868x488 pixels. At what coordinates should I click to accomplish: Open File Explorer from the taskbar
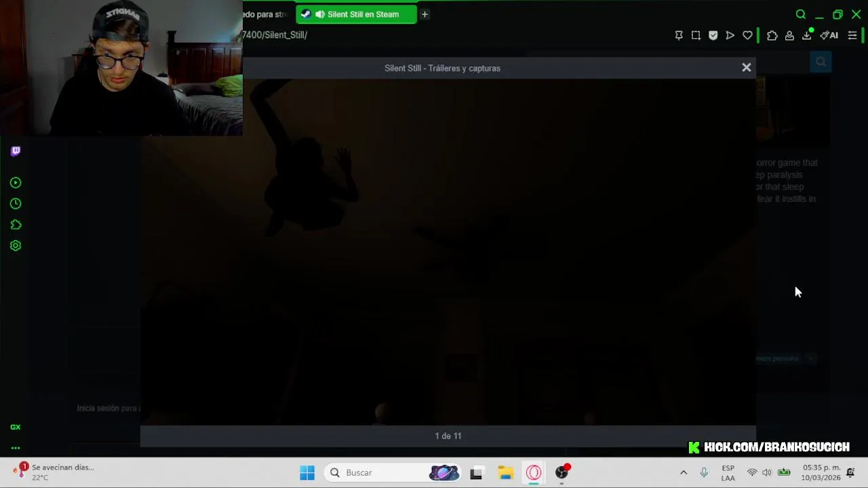tap(505, 472)
